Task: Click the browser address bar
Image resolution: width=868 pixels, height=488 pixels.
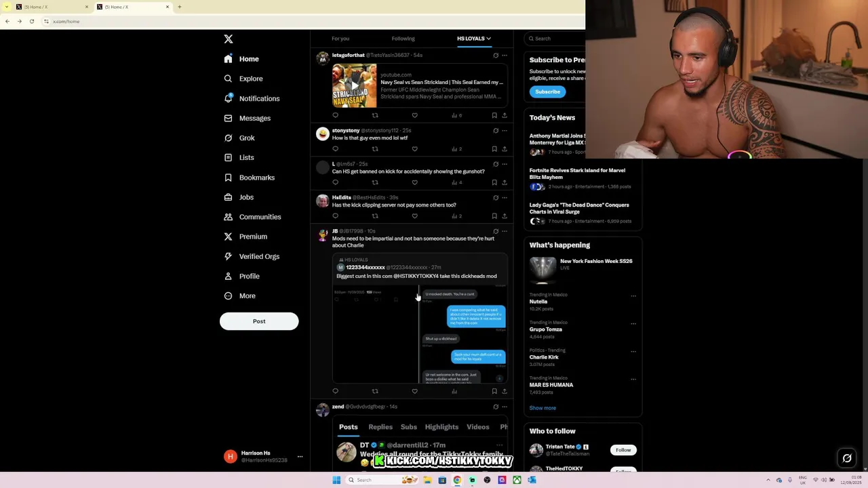Action: tap(312, 22)
